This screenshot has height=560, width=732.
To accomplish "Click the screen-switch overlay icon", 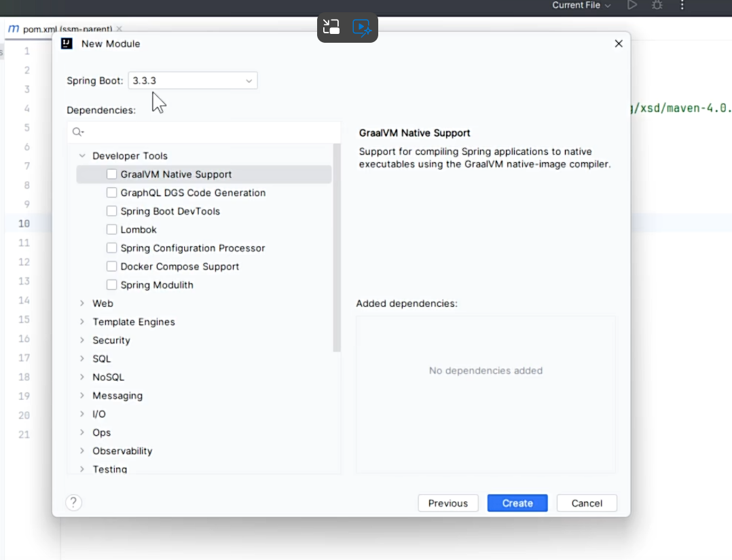I will pos(331,27).
